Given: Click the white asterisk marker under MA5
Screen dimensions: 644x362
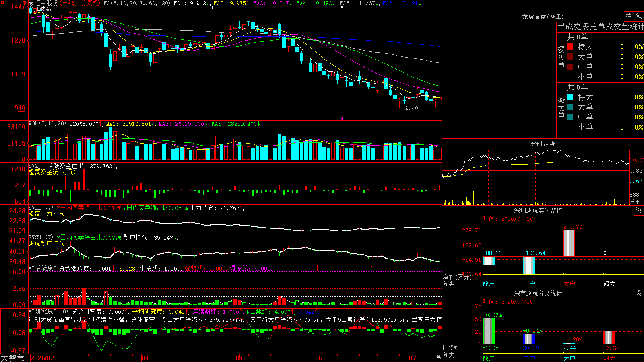Looking at the screenshot, I should pos(342,8).
